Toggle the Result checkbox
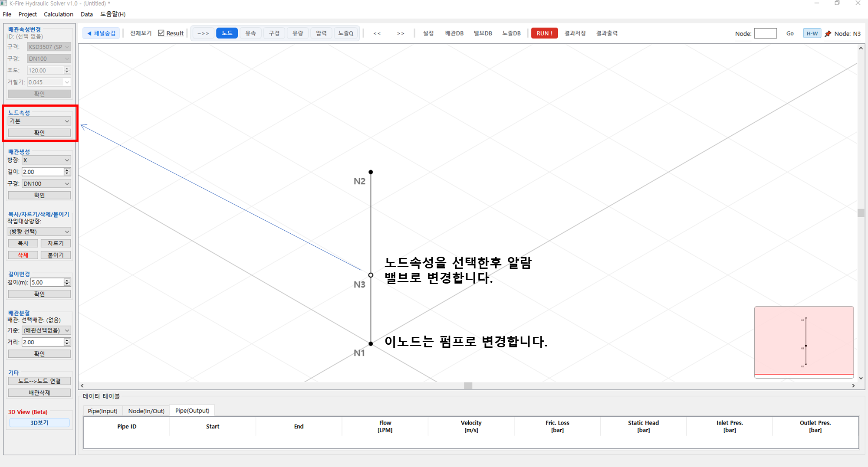The width and height of the screenshot is (868, 467). pyautogui.click(x=161, y=33)
